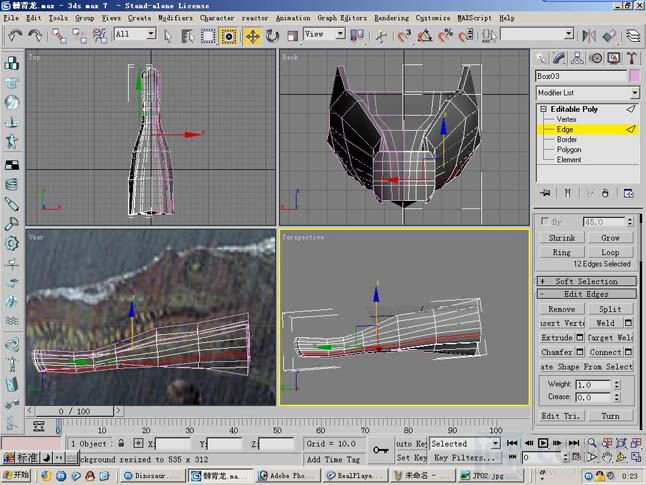Click the Select by Name icon

click(x=187, y=36)
